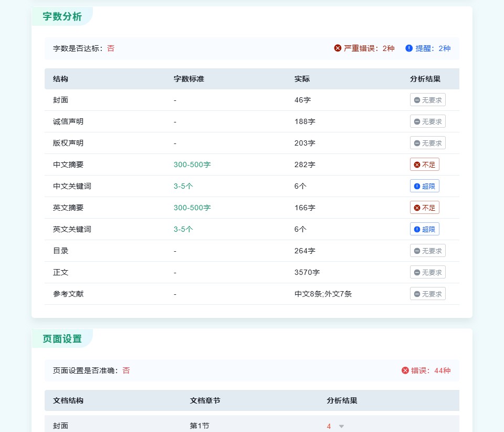
Task: Click the 不足 tag for 英文摘要
Action: [x=424, y=208]
